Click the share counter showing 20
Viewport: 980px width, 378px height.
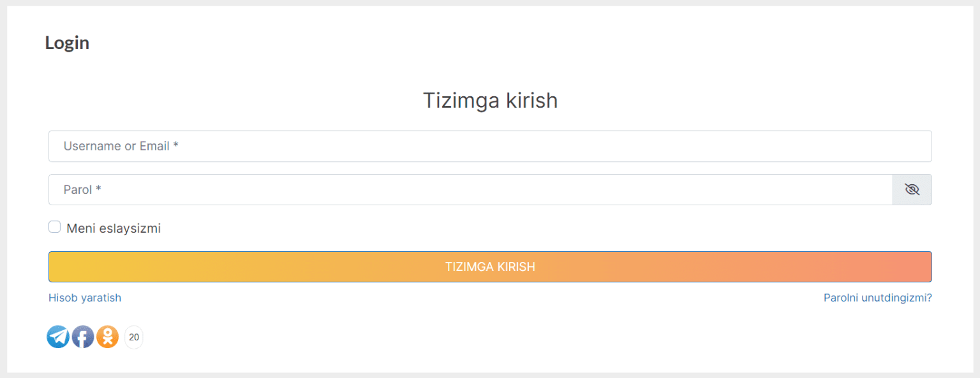click(x=134, y=337)
